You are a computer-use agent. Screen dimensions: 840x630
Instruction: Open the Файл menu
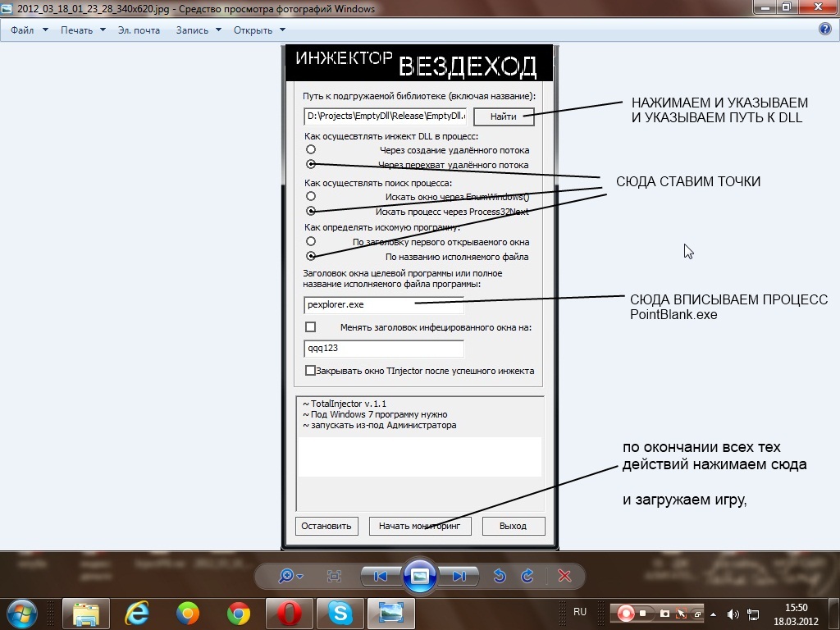22,30
